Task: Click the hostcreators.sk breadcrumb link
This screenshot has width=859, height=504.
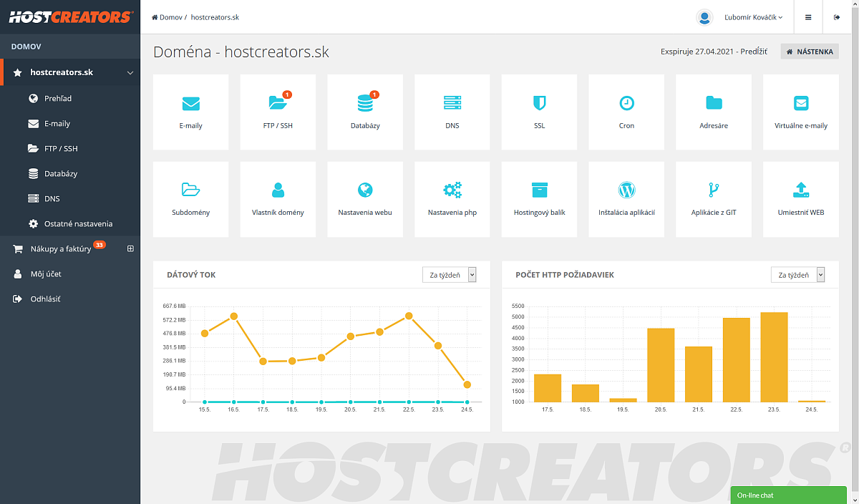Action: click(x=215, y=17)
